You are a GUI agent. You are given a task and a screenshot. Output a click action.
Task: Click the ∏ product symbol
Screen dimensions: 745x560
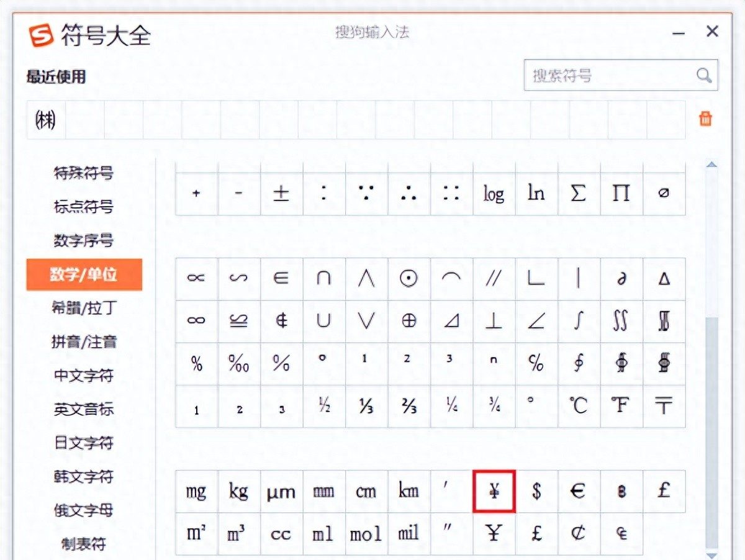[x=621, y=193]
